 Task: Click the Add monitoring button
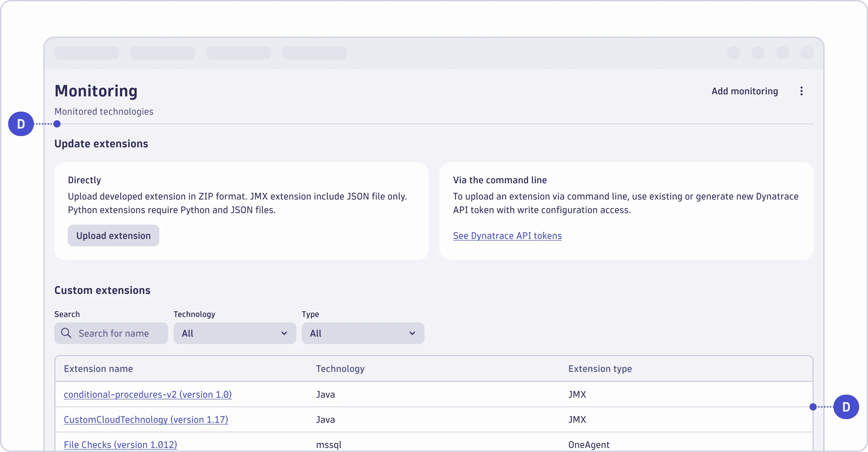pyautogui.click(x=745, y=91)
